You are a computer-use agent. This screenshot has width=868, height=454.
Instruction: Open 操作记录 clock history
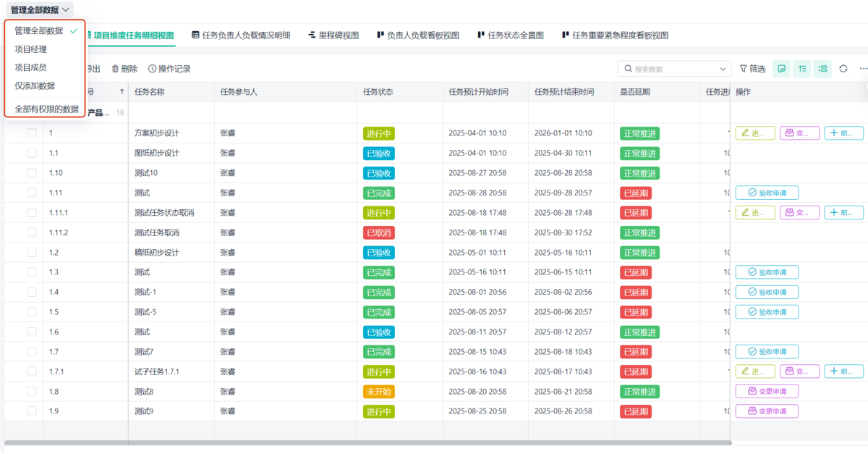click(x=169, y=69)
